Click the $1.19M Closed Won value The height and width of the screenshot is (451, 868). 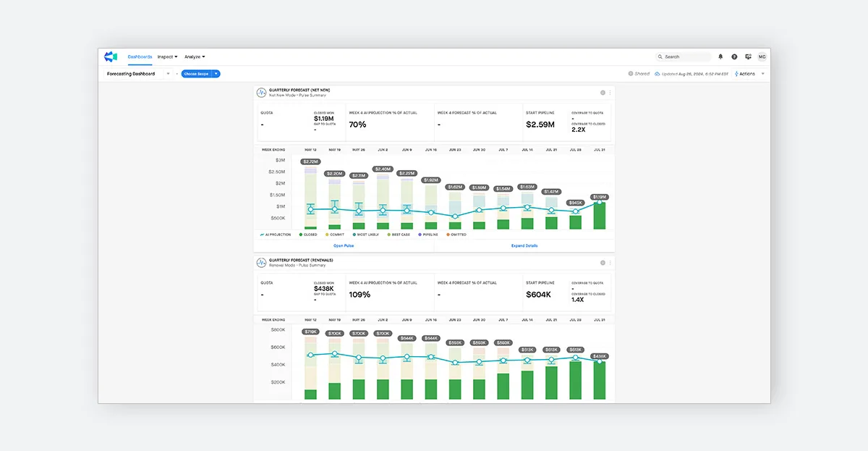[x=323, y=119]
